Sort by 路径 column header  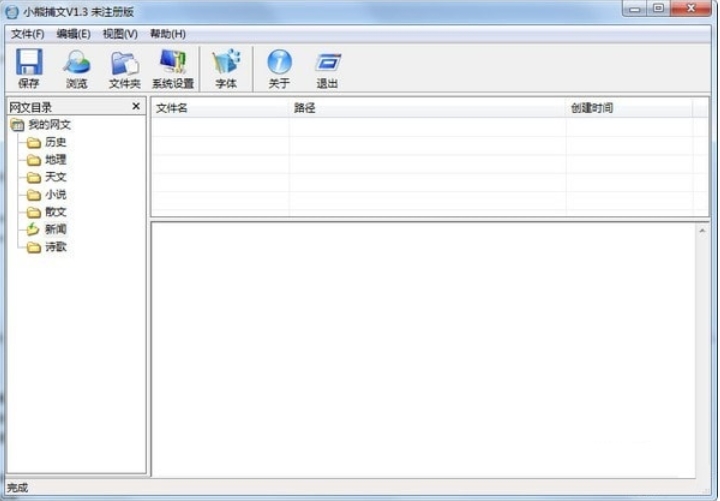(428, 108)
